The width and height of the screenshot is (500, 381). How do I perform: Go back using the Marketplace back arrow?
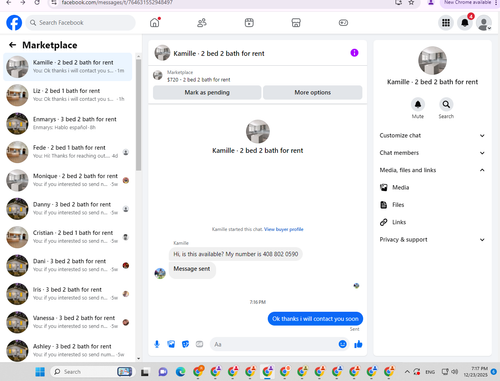[x=12, y=45]
